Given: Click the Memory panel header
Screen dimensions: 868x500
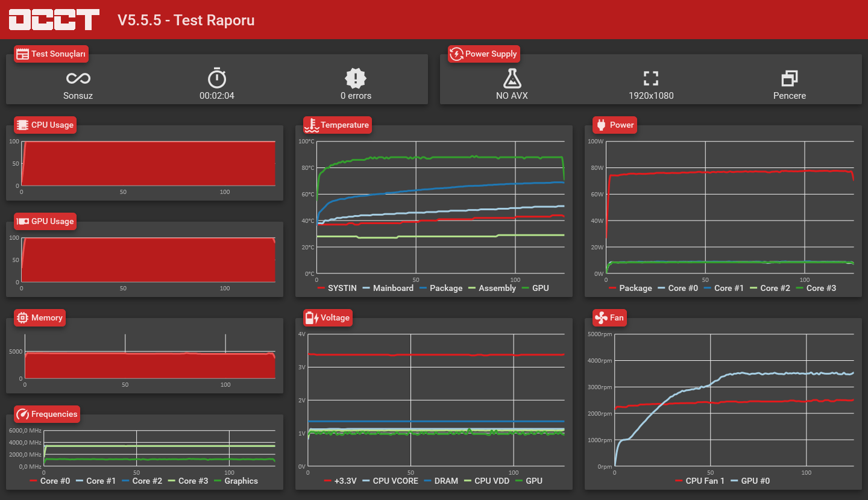Looking at the screenshot, I should tap(40, 317).
